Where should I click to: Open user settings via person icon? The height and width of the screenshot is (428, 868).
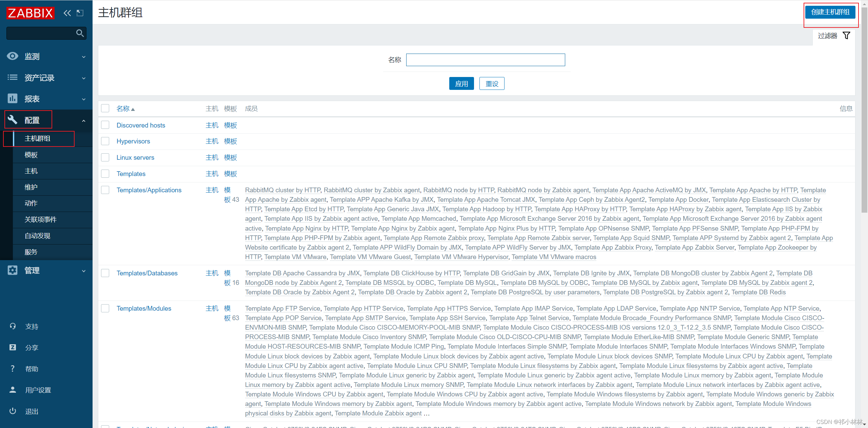tap(13, 390)
